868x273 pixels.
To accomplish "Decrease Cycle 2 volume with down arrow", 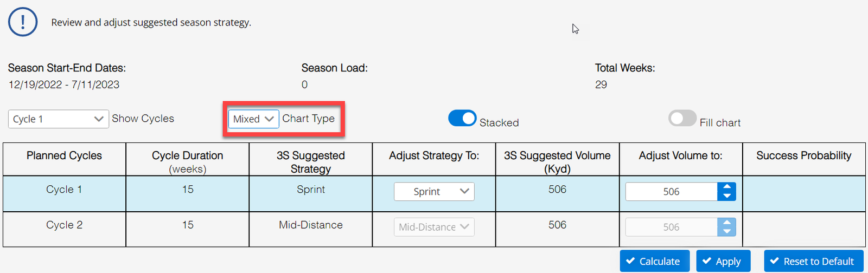I will 727,231.
